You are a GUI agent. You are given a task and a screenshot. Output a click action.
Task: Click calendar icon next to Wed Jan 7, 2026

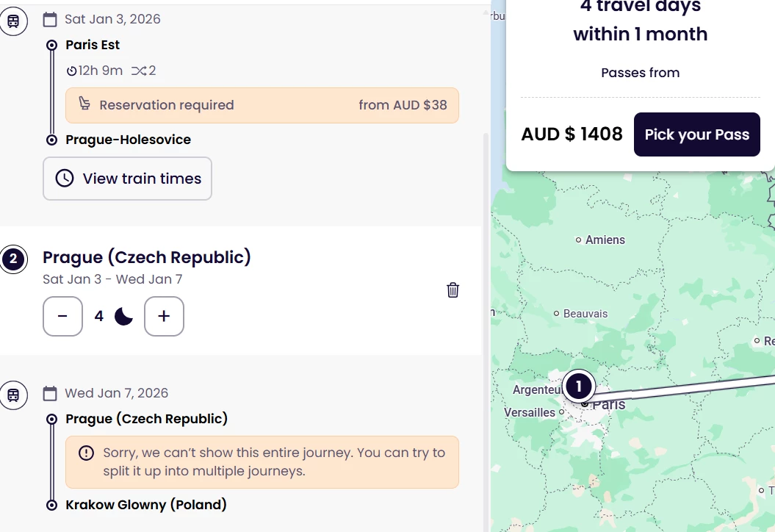coord(50,393)
